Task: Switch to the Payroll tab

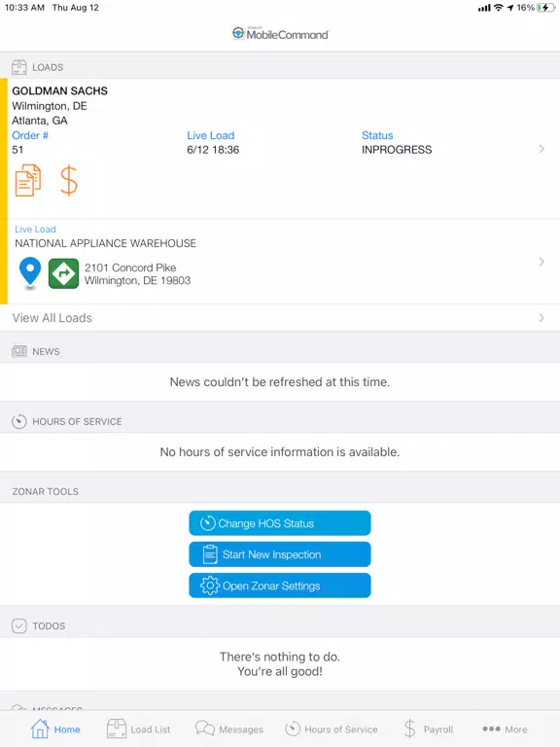Action: [429, 729]
